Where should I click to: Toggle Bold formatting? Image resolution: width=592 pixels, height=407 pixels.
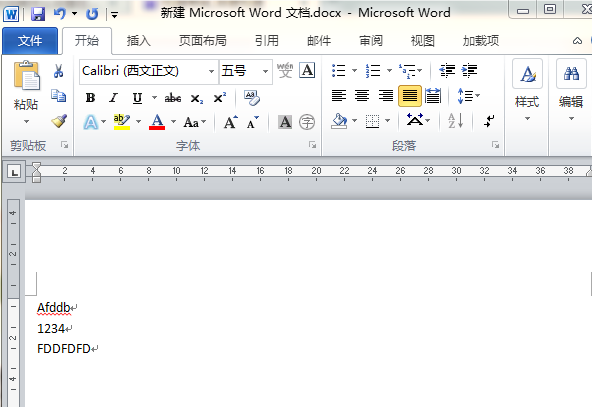pos(90,98)
